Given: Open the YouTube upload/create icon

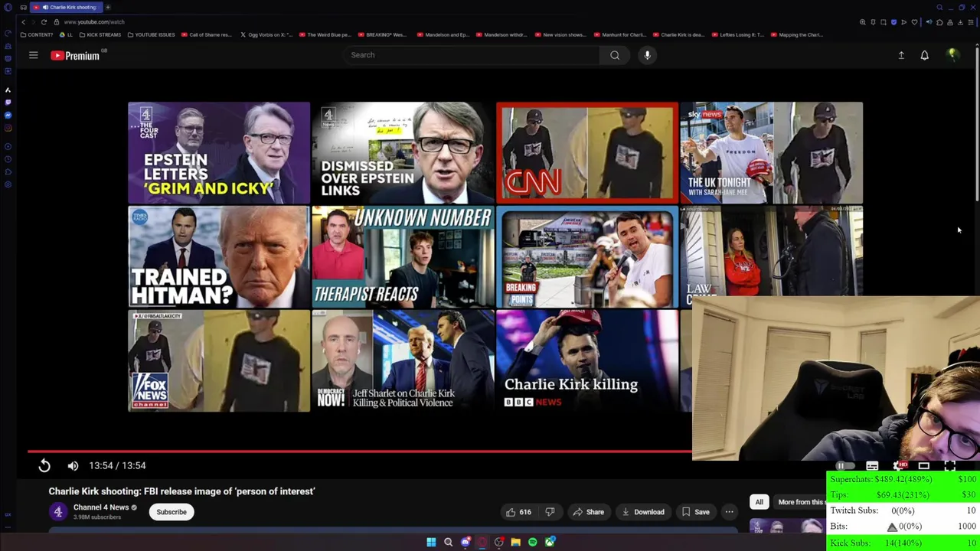Looking at the screenshot, I should pyautogui.click(x=901, y=55).
